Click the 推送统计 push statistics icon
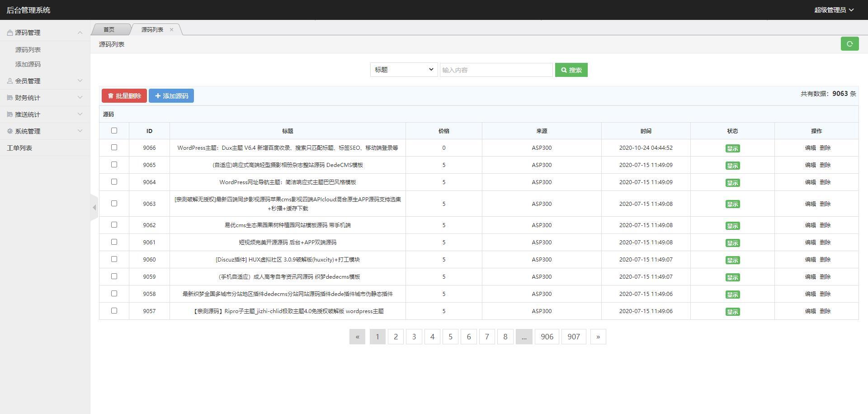 click(x=10, y=114)
